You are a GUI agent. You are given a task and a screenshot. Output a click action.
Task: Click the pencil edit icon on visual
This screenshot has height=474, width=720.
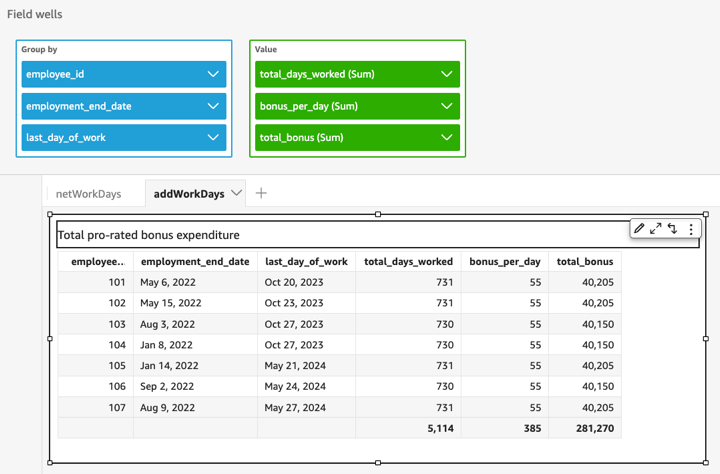click(640, 229)
